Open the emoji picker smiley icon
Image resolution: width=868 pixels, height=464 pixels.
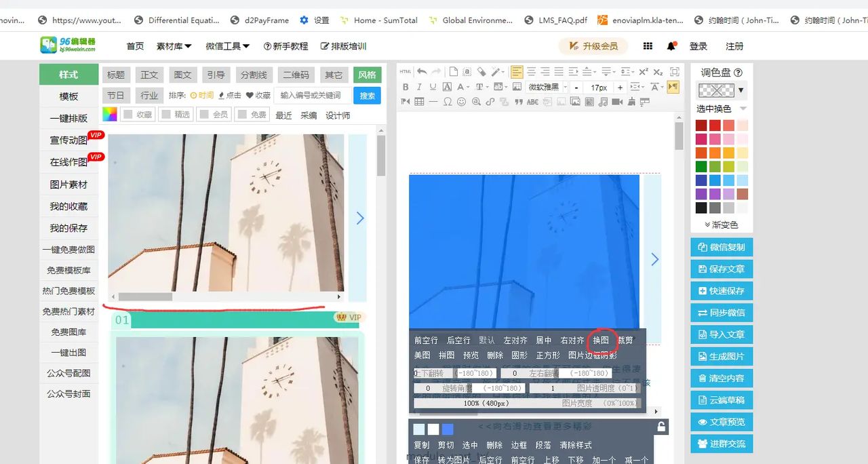[460, 100]
